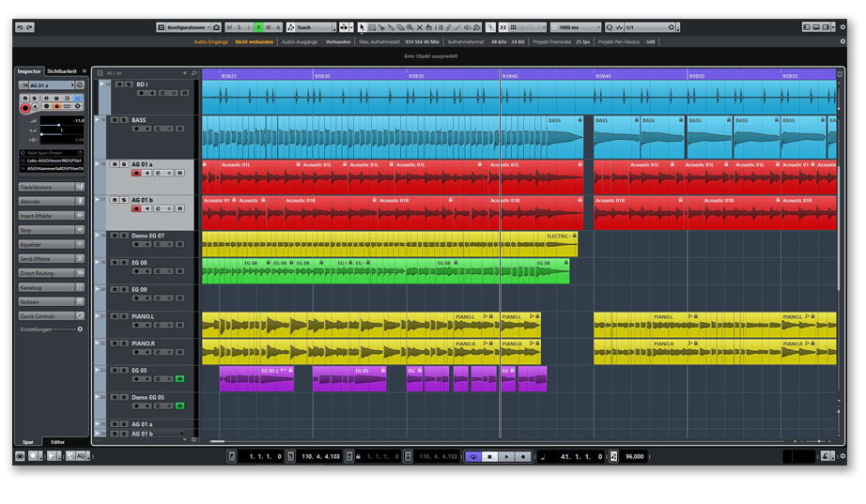Click the Play transport button
Screen dimensions: 866x504
pyautogui.click(x=506, y=456)
